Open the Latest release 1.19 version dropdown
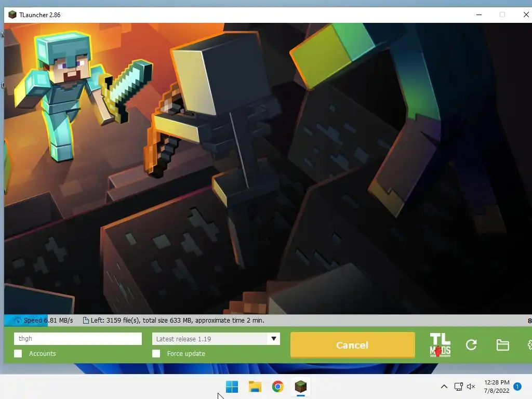The width and height of the screenshot is (532, 399). [216, 339]
